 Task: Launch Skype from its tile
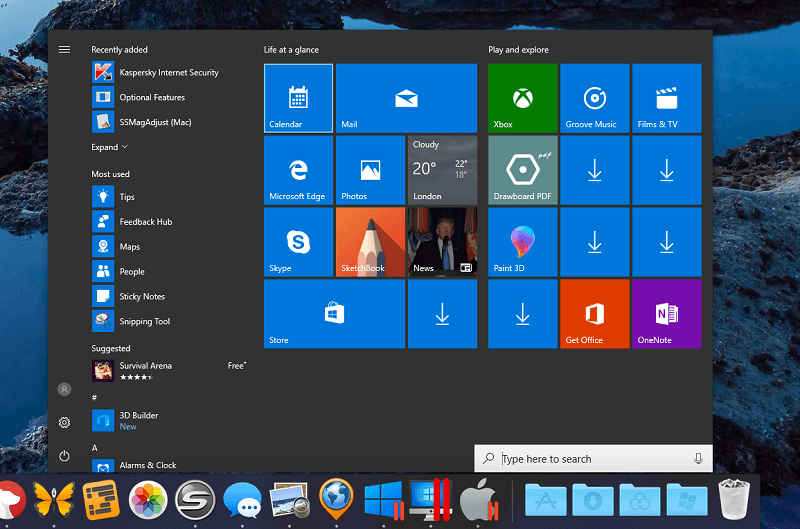[298, 242]
